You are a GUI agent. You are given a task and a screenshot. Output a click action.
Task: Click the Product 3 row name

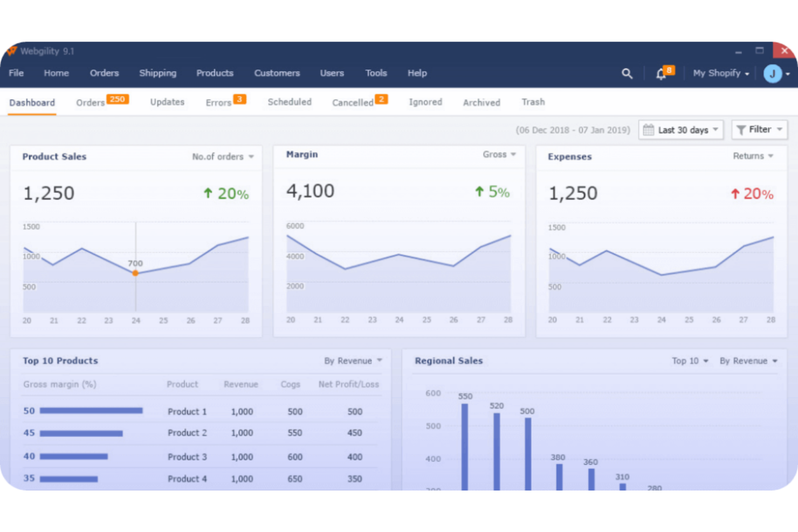187,457
